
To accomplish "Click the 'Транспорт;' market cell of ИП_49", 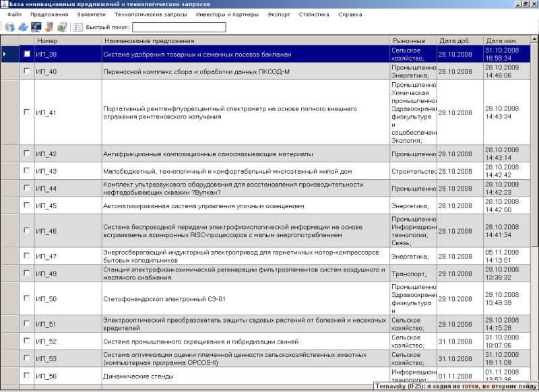I will (x=413, y=273).
